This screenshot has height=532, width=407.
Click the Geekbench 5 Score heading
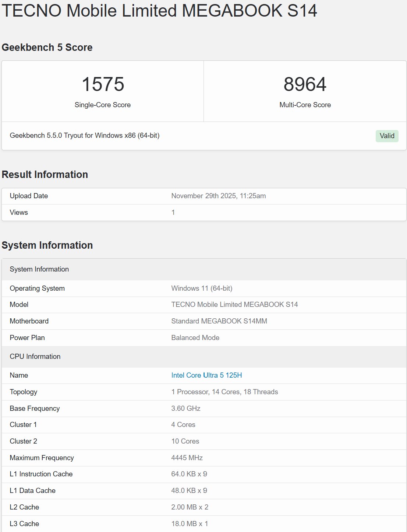(47, 48)
